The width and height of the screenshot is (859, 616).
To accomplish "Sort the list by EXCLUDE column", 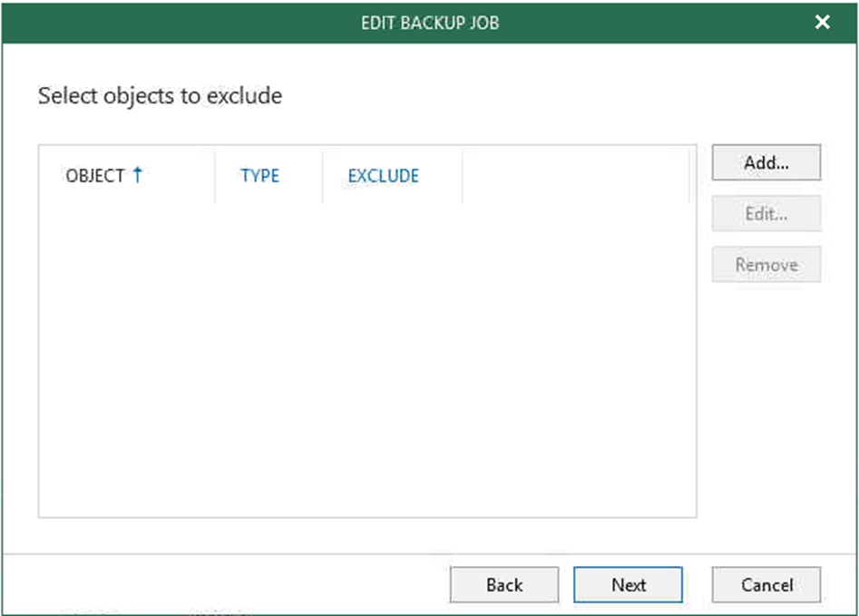I will point(384,176).
